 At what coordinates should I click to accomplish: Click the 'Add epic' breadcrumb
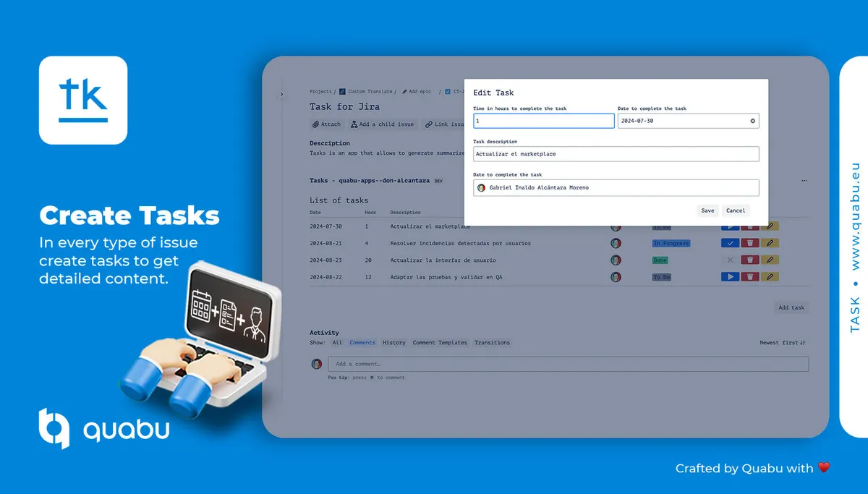pos(415,92)
